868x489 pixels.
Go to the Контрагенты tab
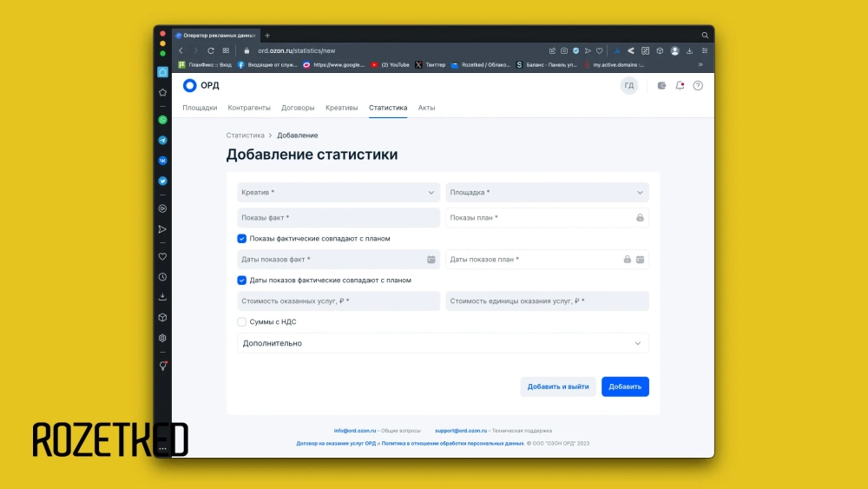(248, 108)
